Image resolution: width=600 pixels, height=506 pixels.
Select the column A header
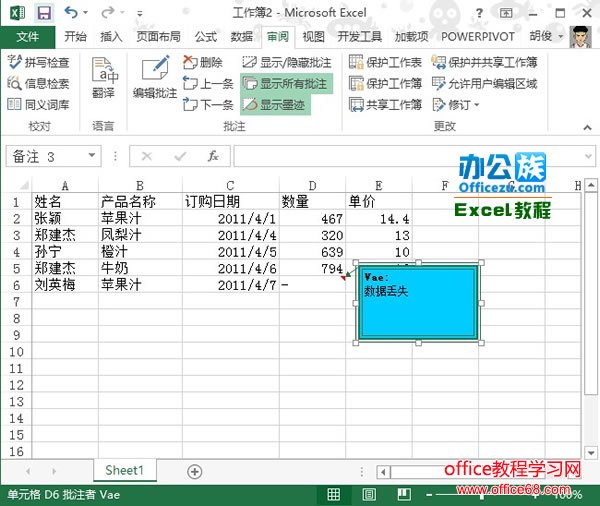[65, 186]
